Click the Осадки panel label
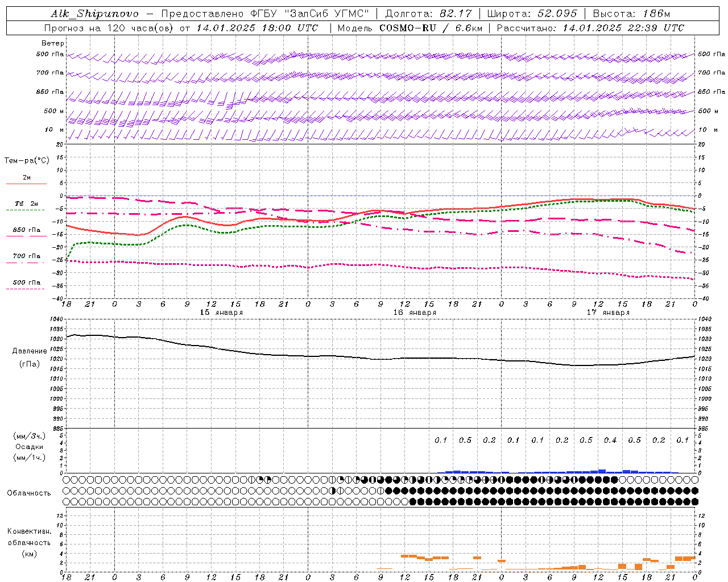This screenshot has width=728, height=582. 30,447
